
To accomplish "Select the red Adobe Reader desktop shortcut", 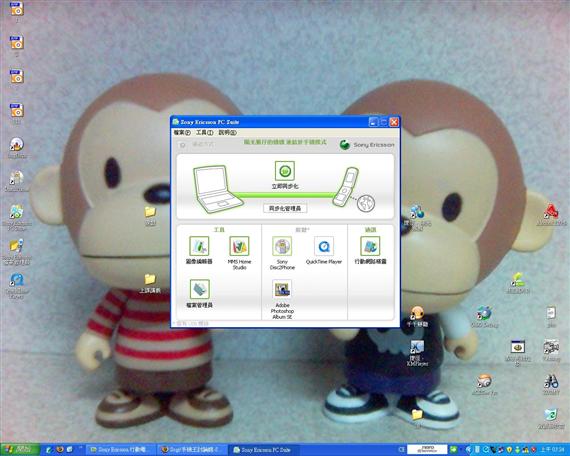I will (551, 215).
